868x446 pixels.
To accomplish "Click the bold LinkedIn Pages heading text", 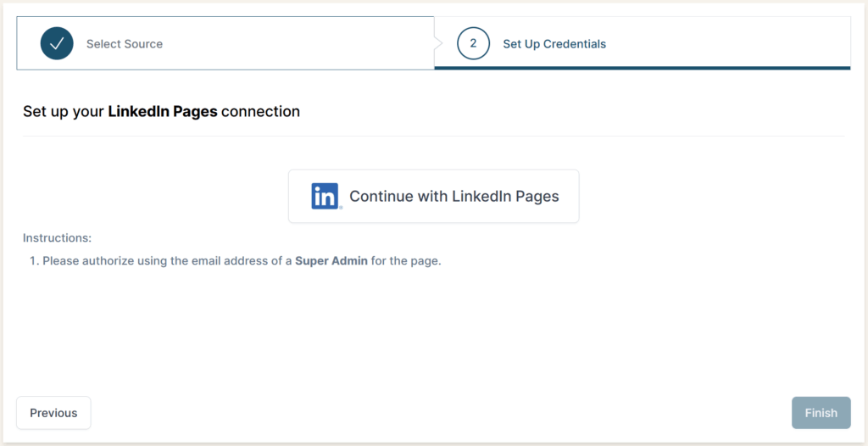I will point(163,111).
